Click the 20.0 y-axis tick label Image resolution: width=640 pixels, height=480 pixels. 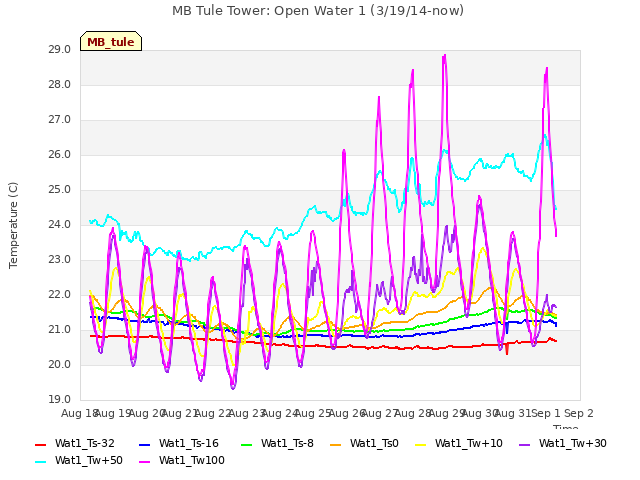pyautogui.click(x=60, y=365)
